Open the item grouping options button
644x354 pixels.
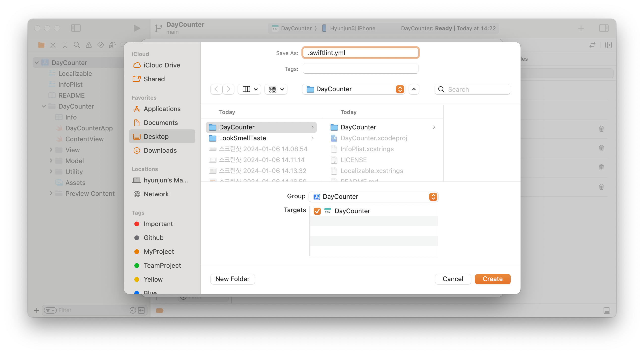[x=276, y=89]
